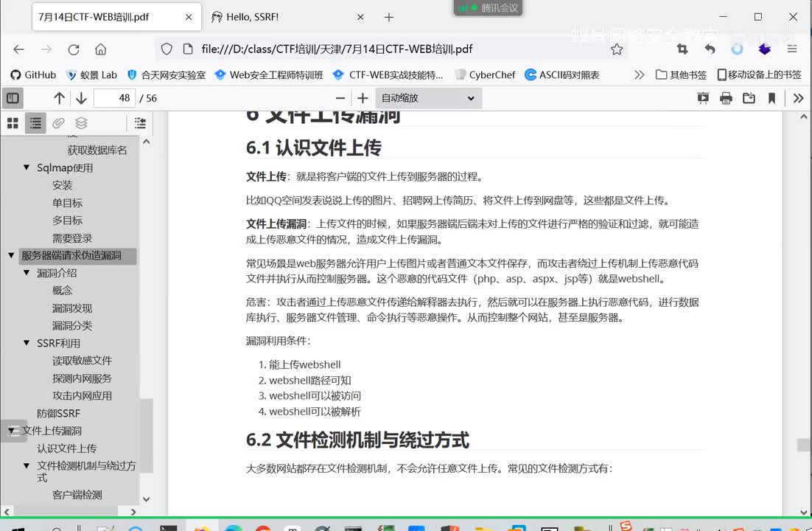Open 移动设备上的书签 folder
Screen dimensions: 812x531
759,74
